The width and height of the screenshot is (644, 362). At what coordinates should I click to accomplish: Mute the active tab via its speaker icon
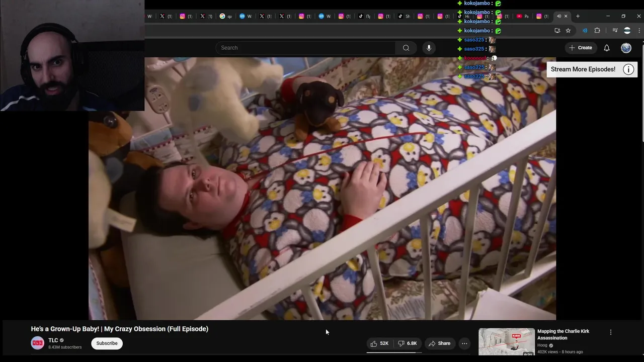pyautogui.click(x=558, y=16)
